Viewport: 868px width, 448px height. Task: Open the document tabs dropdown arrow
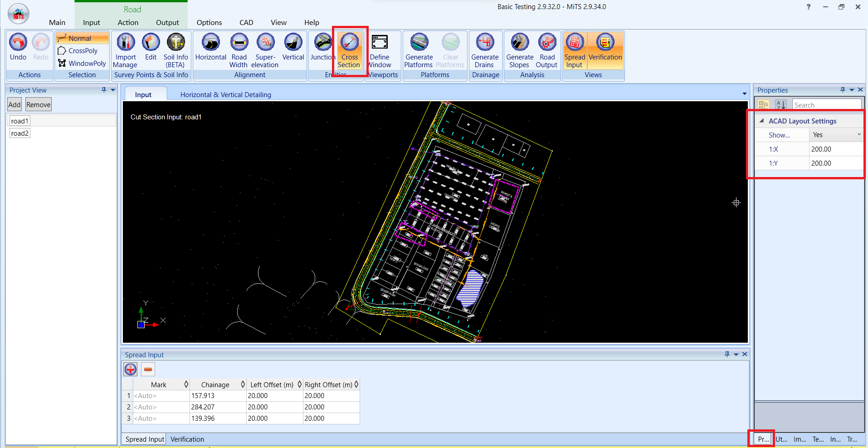tap(744, 94)
